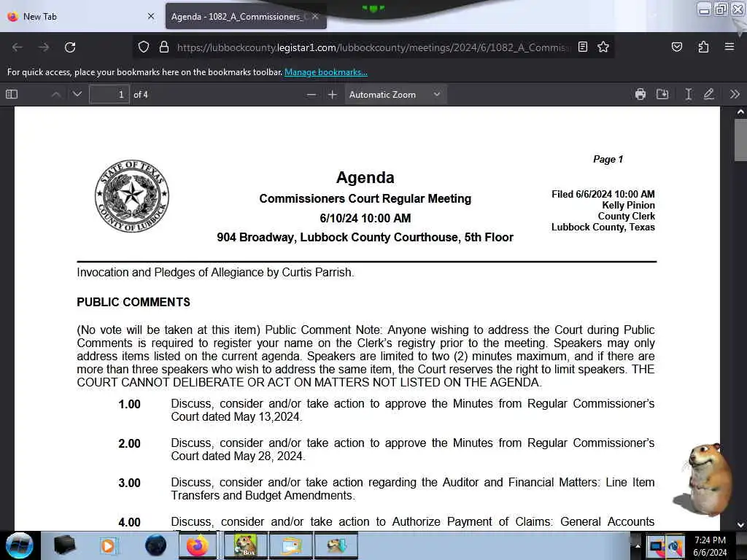Open the file explorer taskbar window
This screenshot has width=747, height=560.
click(x=291, y=545)
